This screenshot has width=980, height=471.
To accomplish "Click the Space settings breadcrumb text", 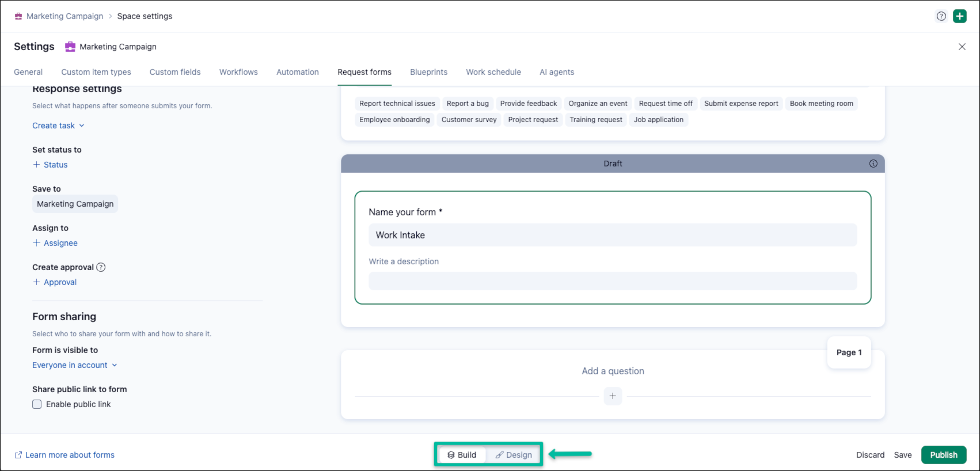I will pyautogui.click(x=145, y=16).
